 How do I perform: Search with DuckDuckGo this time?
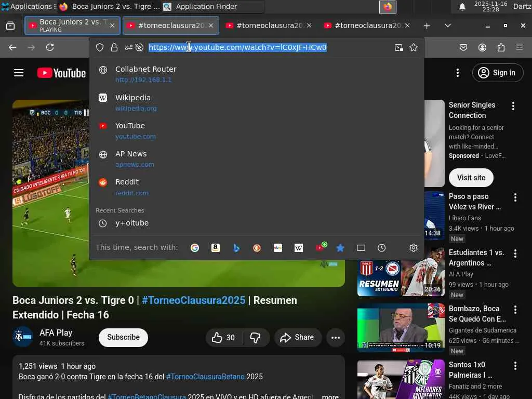click(x=257, y=248)
